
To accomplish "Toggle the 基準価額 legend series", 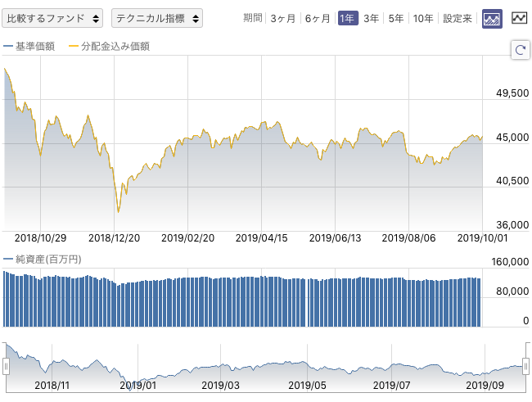I will click(29, 46).
